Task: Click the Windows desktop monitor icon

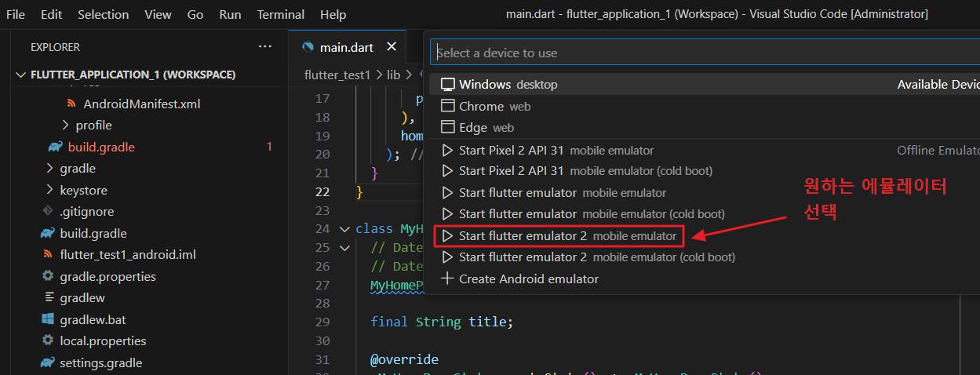Action: 447,84
